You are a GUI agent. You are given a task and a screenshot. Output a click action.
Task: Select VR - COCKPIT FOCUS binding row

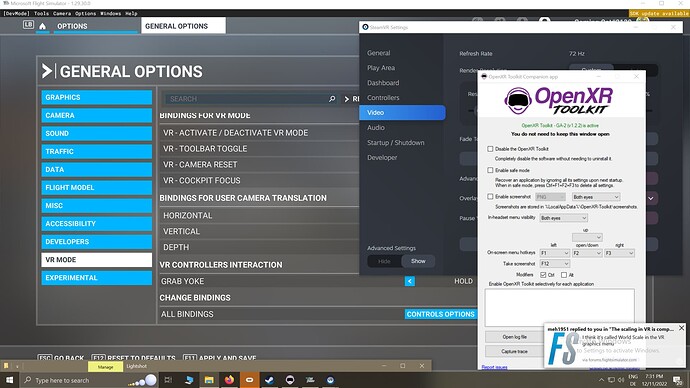[x=260, y=180]
